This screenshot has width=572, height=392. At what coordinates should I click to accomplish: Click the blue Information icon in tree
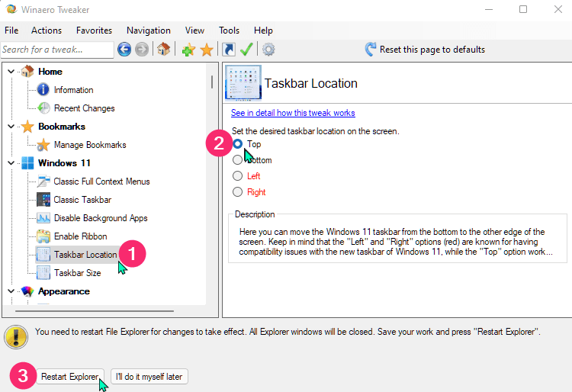[43, 90]
